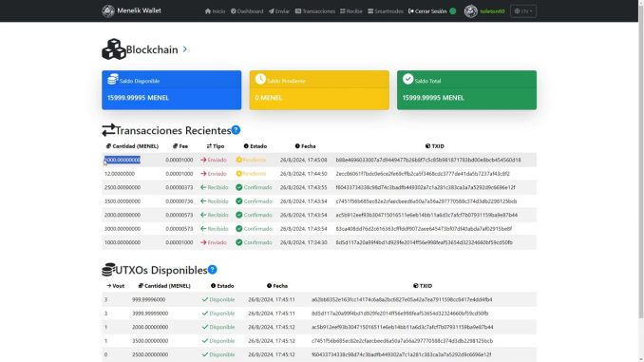The width and height of the screenshot is (644, 362).
Task: Select the green Saldo Total card
Action: 466,90
